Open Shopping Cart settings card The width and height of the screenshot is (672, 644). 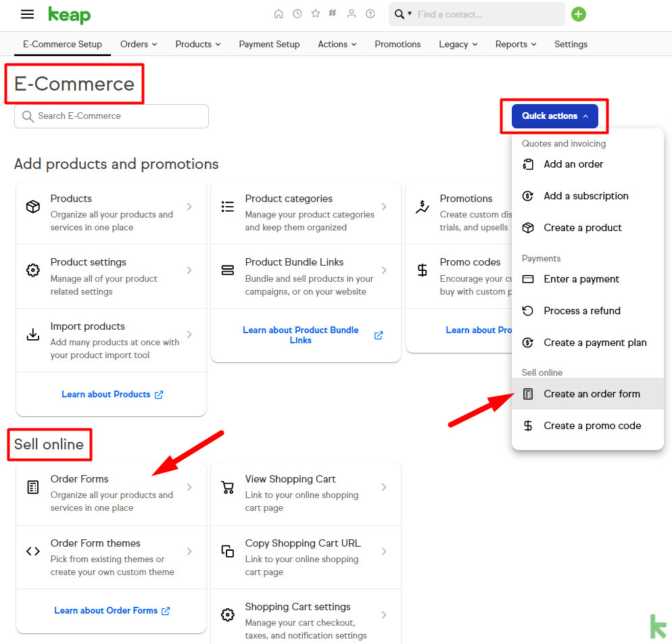pyautogui.click(x=306, y=617)
